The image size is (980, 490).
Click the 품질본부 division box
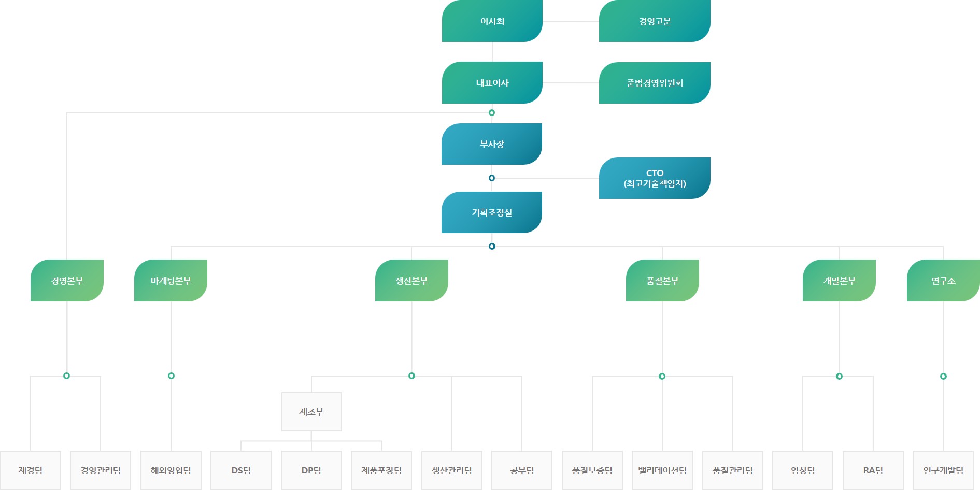[x=662, y=281]
